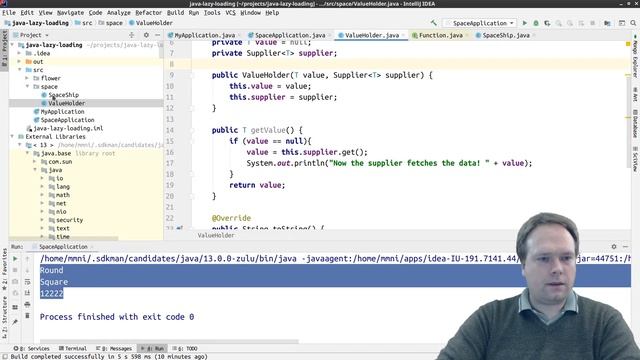Expand the com.sun package
Viewport: 640px width, 360px height.
pos(35,162)
